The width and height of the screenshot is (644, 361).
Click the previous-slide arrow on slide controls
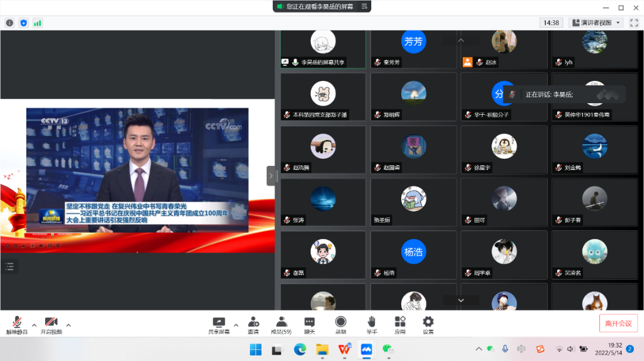click(8, 246)
